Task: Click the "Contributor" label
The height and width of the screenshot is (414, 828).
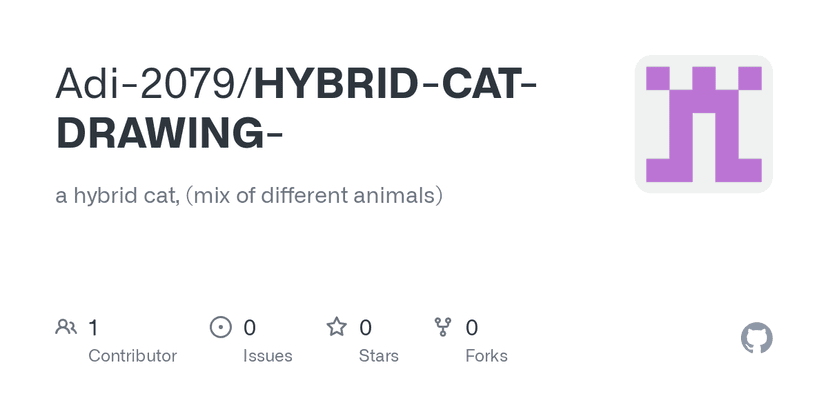Action: (x=132, y=356)
